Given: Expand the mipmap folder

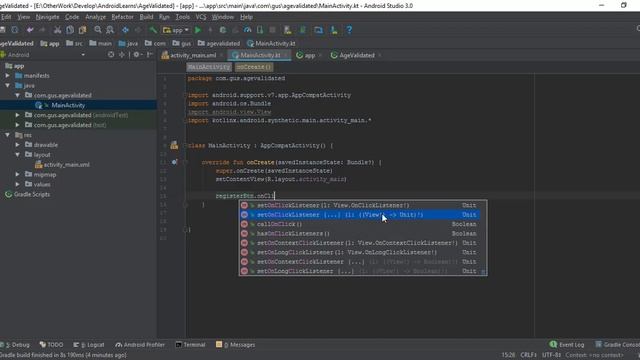Looking at the screenshot, I should [18, 174].
